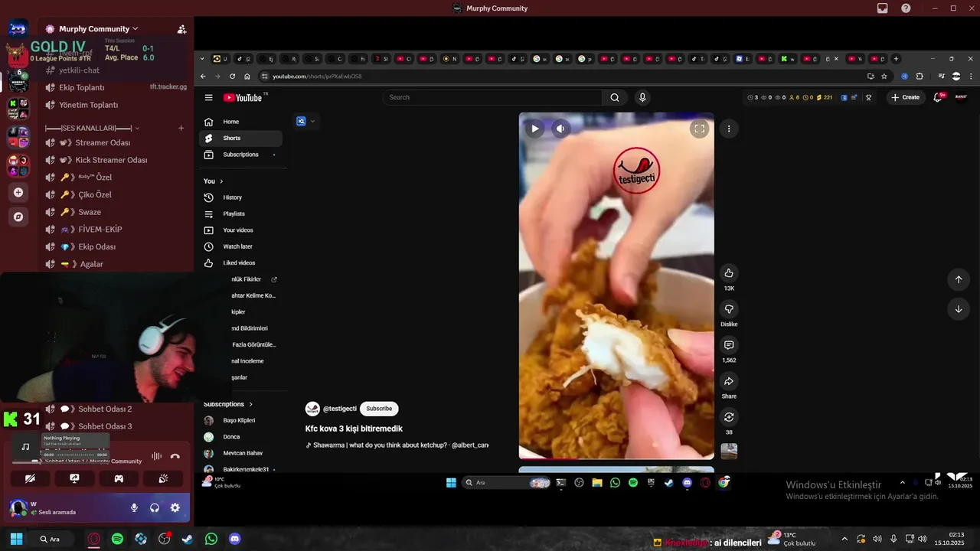Open Discord user settings gear
This screenshot has width=980, height=551.
(175, 507)
